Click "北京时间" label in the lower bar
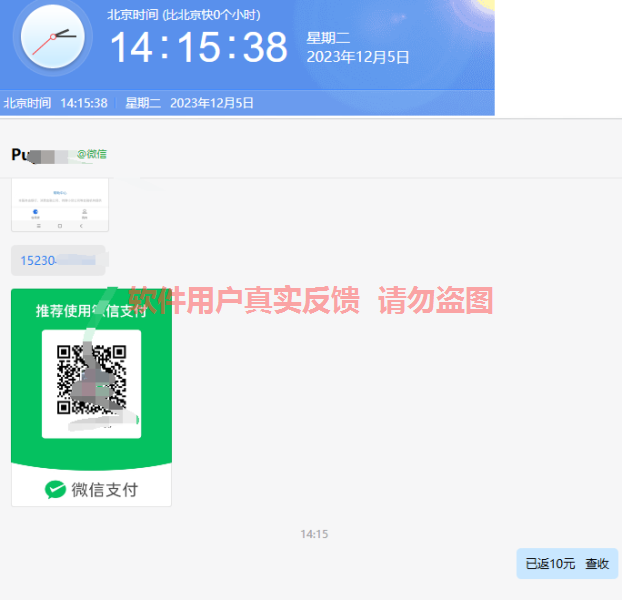The width and height of the screenshot is (622, 600). 27,103
